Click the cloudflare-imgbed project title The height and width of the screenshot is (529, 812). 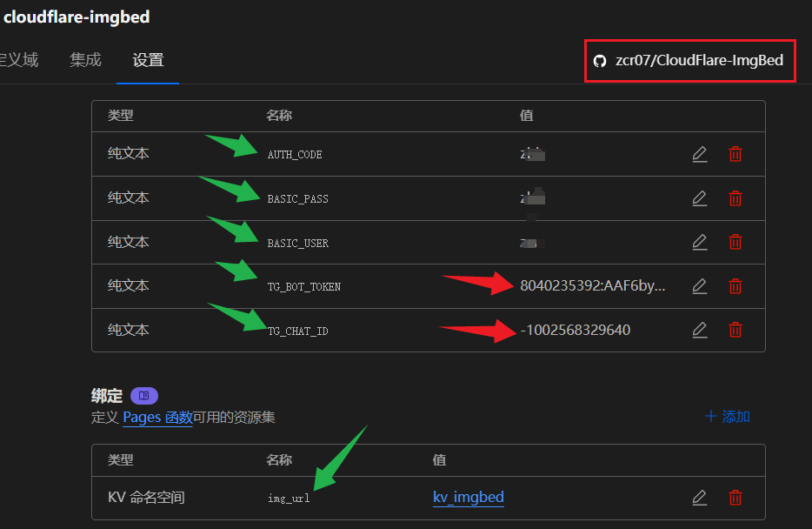(77, 17)
